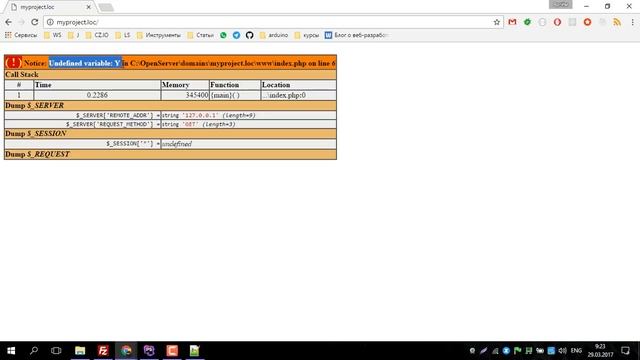Open the volume control in system tray
640x360 pixels.
[x=562, y=351]
